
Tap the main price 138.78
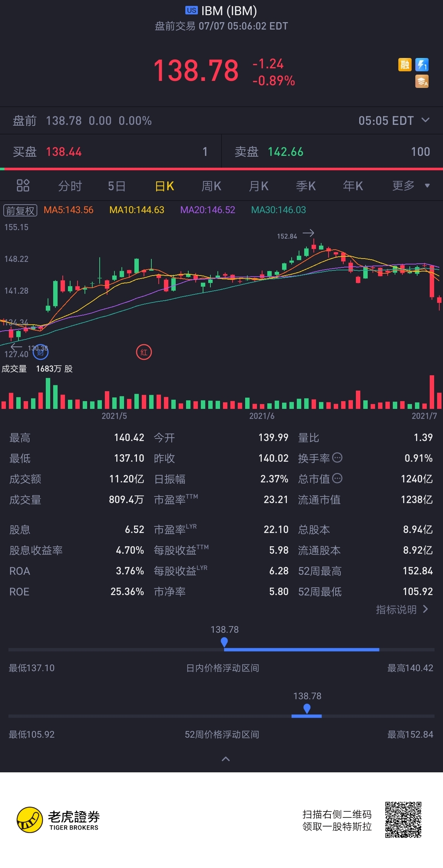tap(196, 71)
